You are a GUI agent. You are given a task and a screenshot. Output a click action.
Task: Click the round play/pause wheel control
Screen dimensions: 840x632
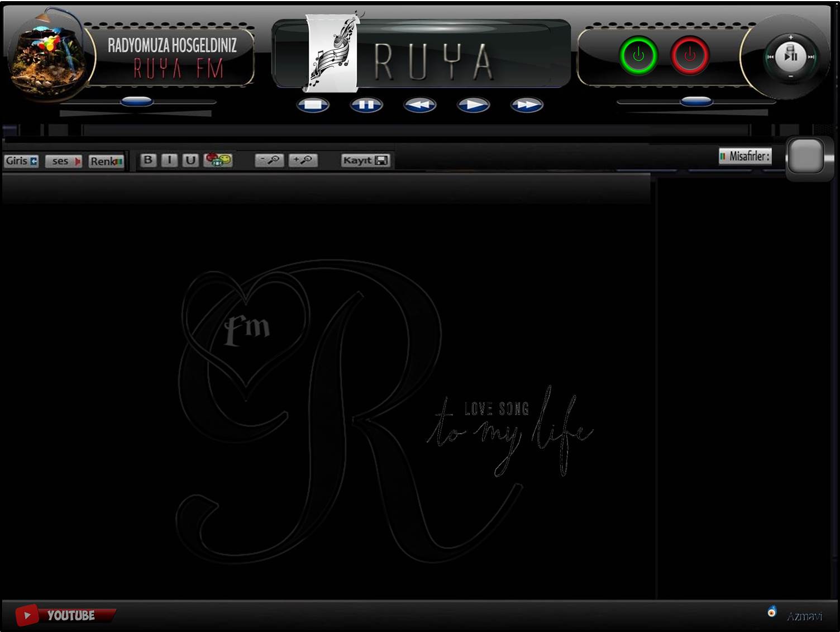pos(790,56)
